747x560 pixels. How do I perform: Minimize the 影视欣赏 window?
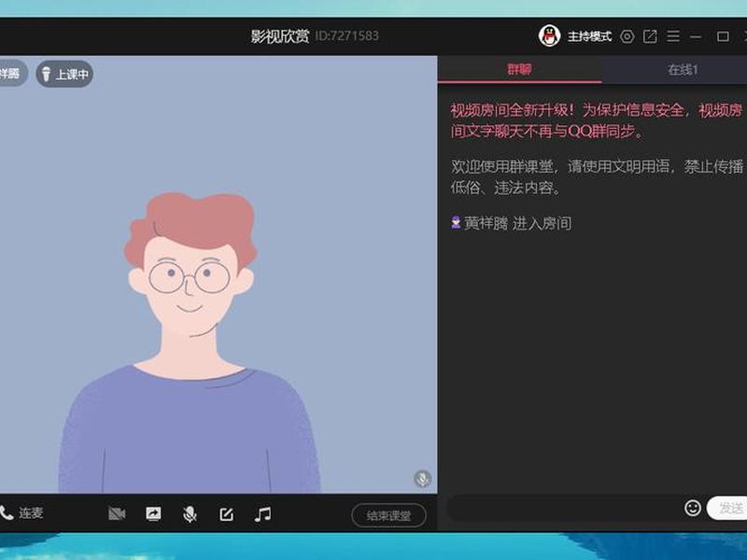pyautogui.click(x=696, y=36)
